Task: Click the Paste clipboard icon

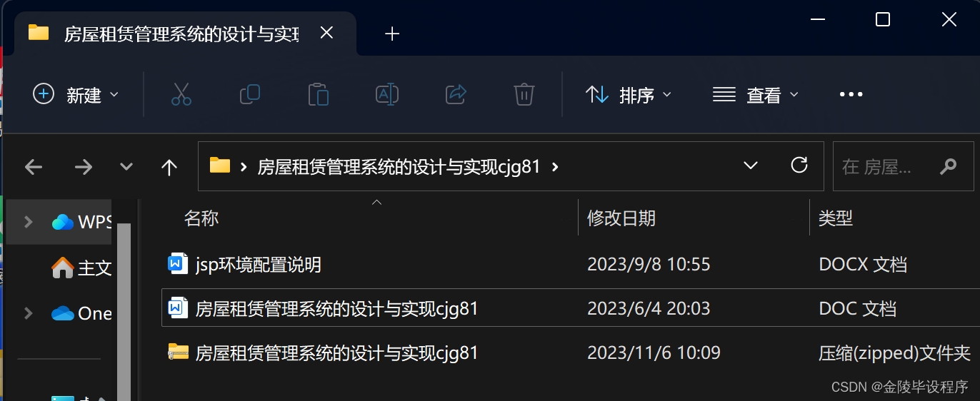Action: (319, 94)
